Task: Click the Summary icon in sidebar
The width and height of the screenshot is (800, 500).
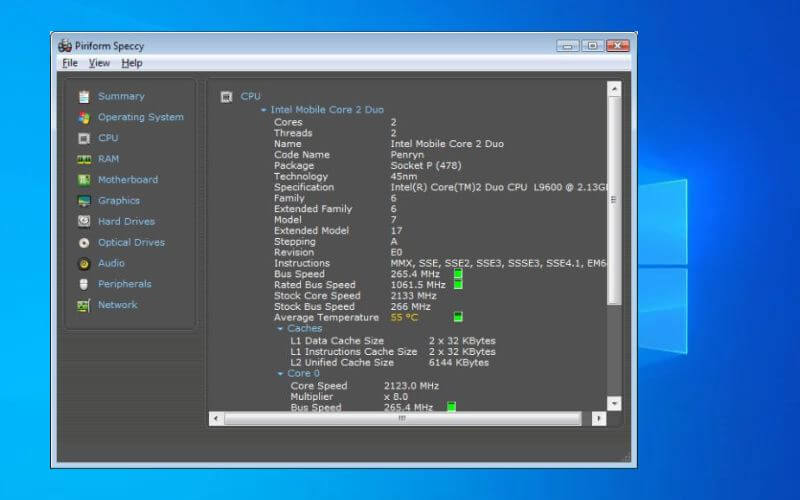Action: point(84,97)
